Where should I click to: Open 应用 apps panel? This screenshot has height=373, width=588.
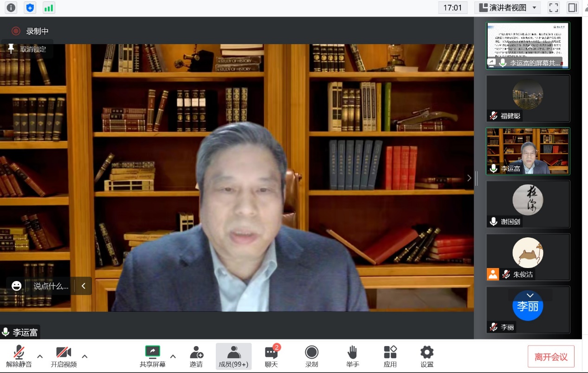[x=390, y=356]
